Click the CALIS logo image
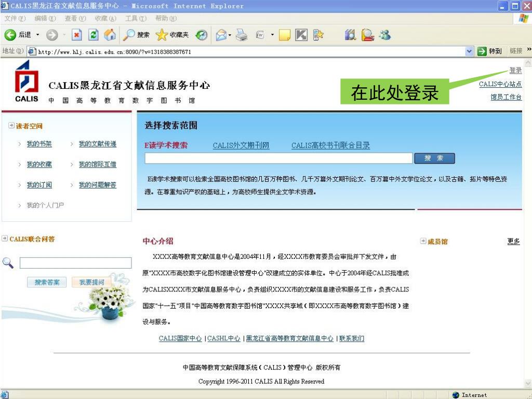 click(x=26, y=82)
